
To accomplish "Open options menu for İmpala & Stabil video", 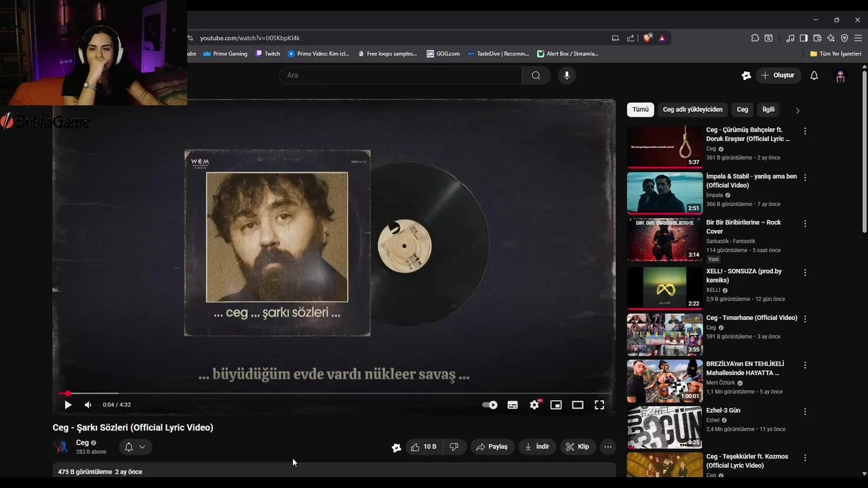I will click(805, 178).
